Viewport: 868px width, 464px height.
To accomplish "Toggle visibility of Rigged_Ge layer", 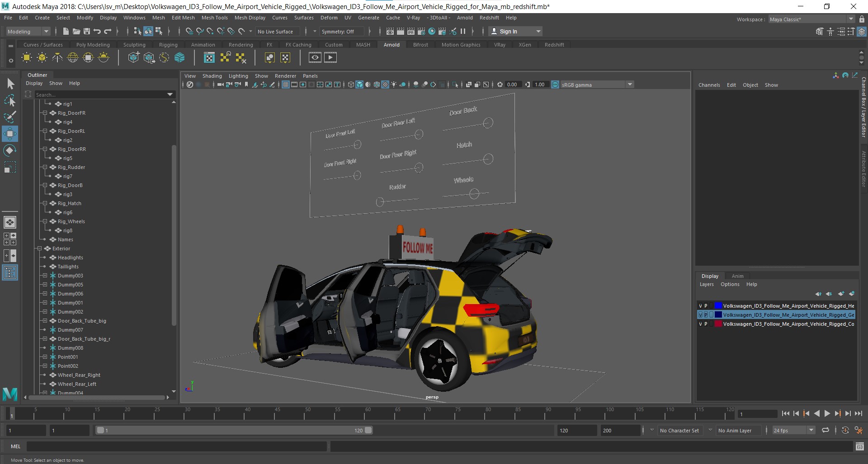I will tap(700, 315).
